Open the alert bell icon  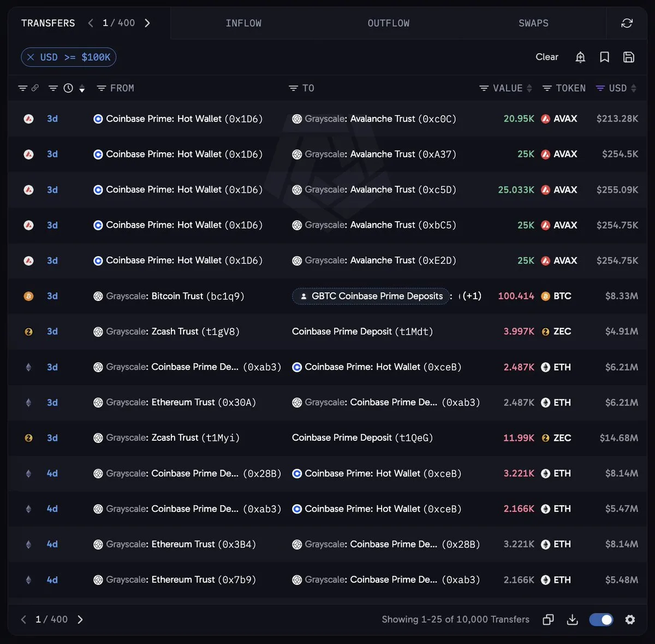[x=580, y=57]
